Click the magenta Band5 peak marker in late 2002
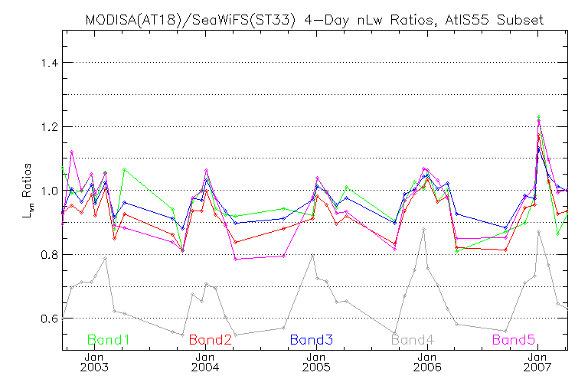 pos(72,152)
